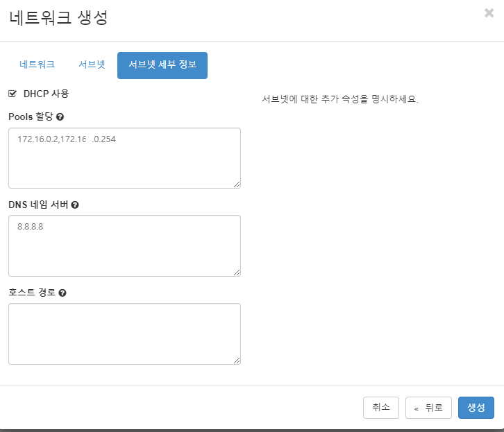
Task: Click the 호스트 경로 text area resize handle
Action: [x=237, y=361]
